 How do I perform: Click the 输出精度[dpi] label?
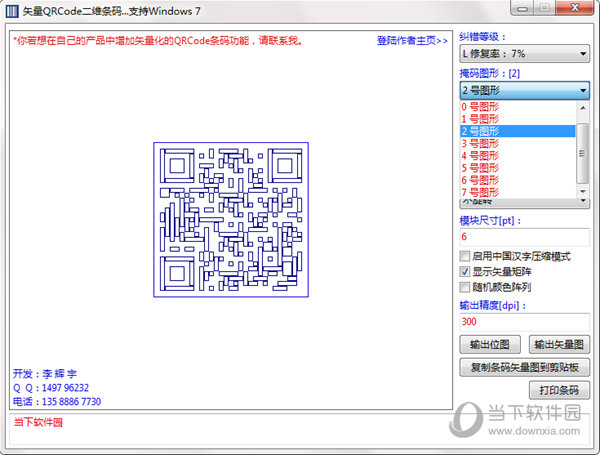coord(492,305)
